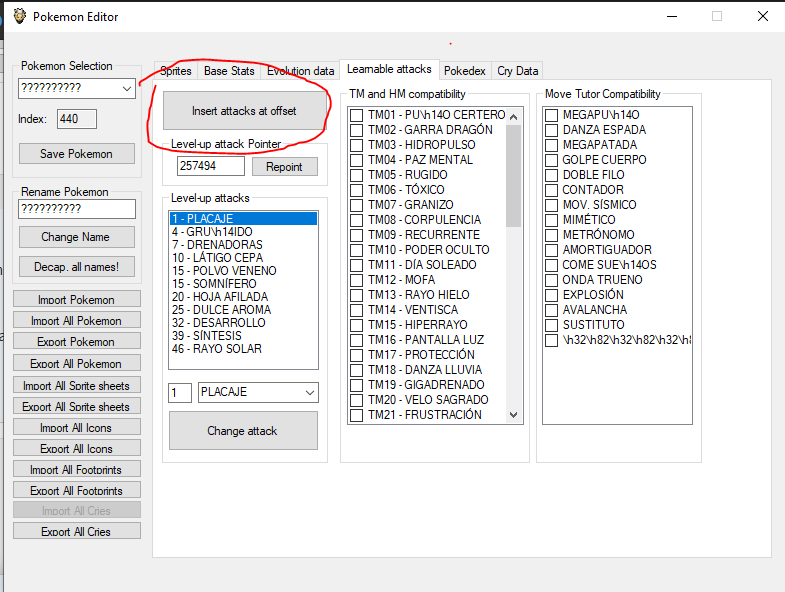Click Export All Icons button
Image resolution: width=785 pixels, height=592 pixels.
coord(76,449)
